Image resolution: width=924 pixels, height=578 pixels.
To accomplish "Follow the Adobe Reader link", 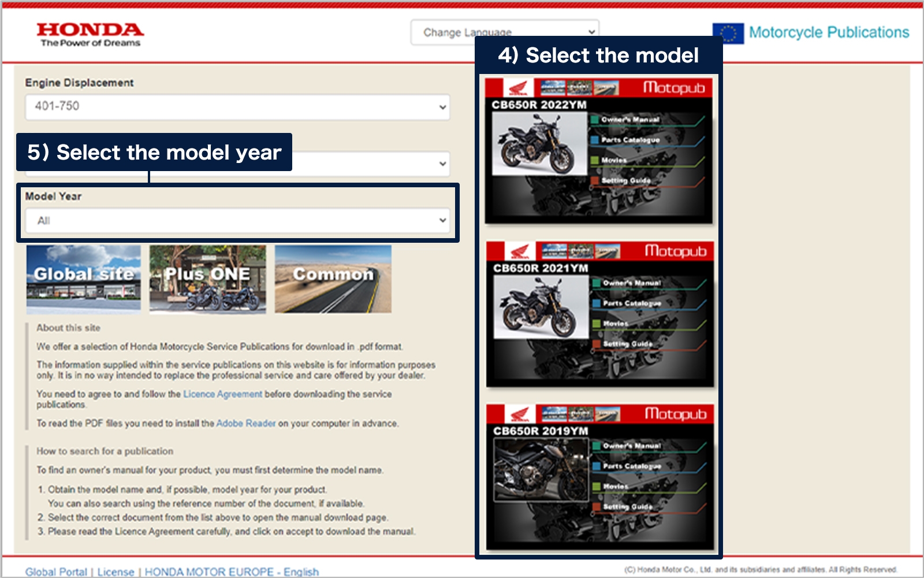I will [x=246, y=424].
